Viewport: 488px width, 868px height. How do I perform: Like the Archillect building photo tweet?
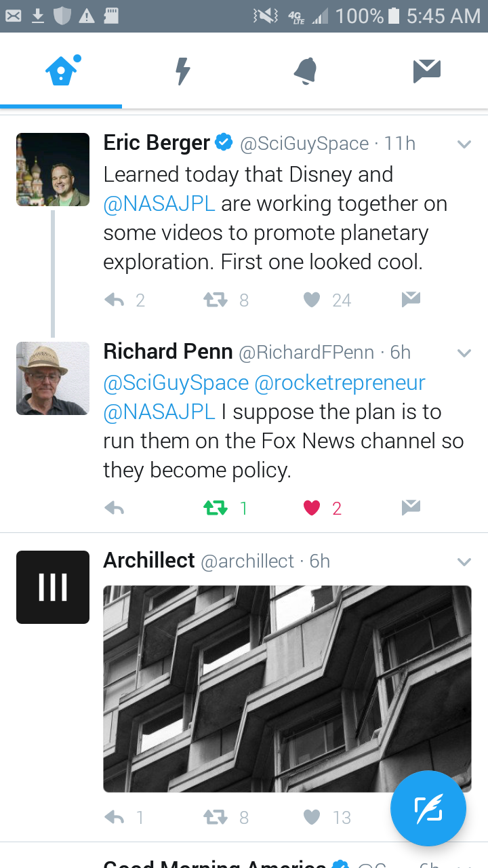tap(312, 817)
